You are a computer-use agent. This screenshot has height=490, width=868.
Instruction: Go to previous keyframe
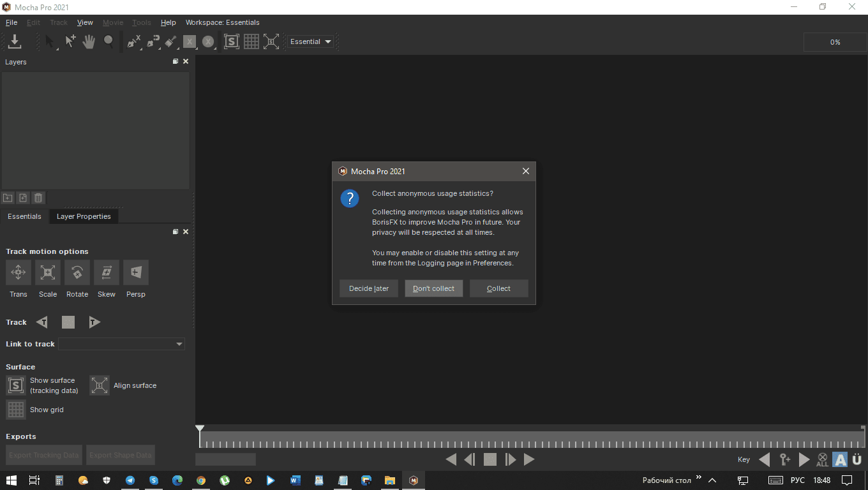point(764,459)
